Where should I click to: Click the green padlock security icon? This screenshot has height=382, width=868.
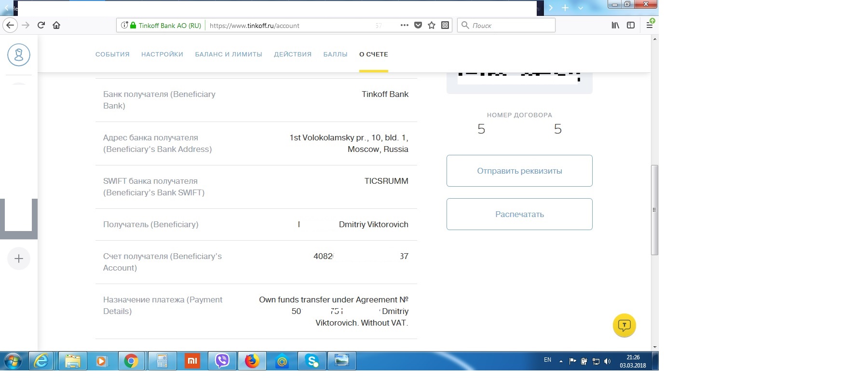133,25
